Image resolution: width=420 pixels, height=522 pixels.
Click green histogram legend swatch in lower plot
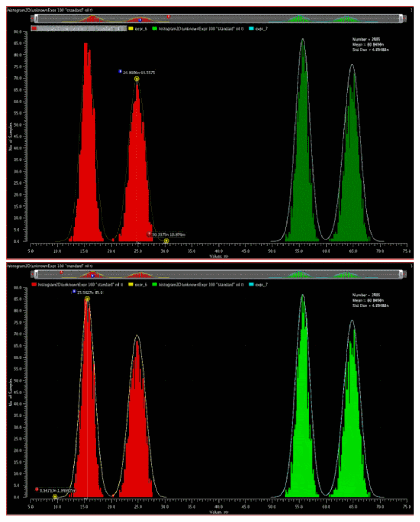155,284
